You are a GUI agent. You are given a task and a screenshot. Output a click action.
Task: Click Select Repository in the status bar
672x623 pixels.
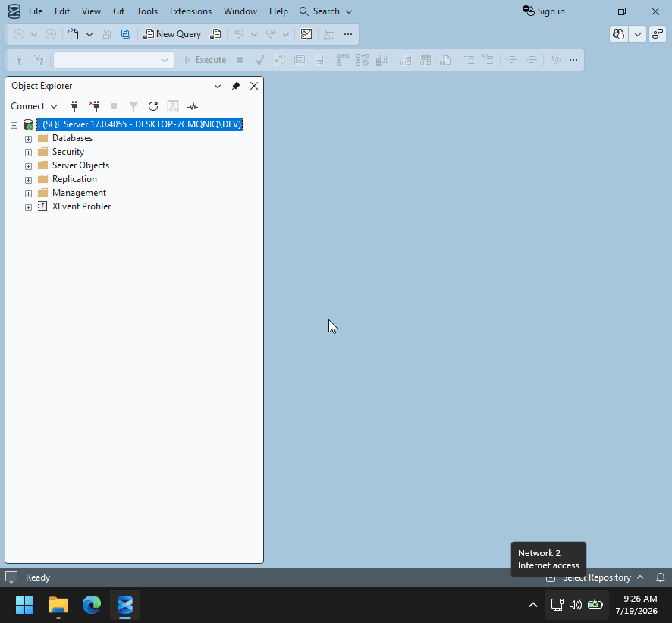point(595,577)
